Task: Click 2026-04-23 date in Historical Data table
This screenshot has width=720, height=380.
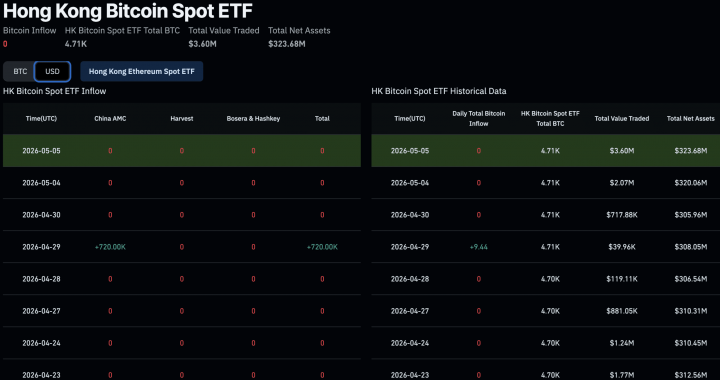Action: (x=410, y=375)
